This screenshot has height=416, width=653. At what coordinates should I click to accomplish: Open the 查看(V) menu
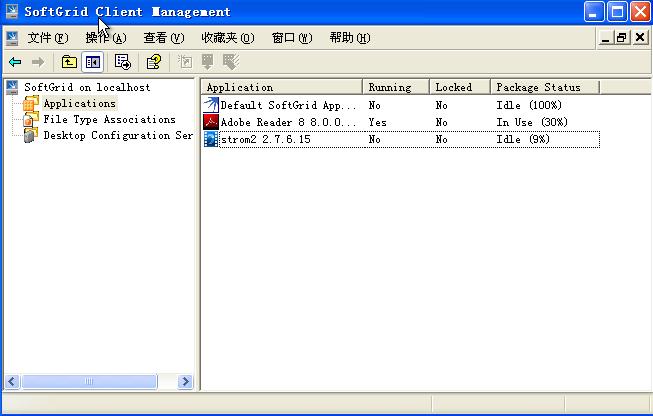[164, 38]
